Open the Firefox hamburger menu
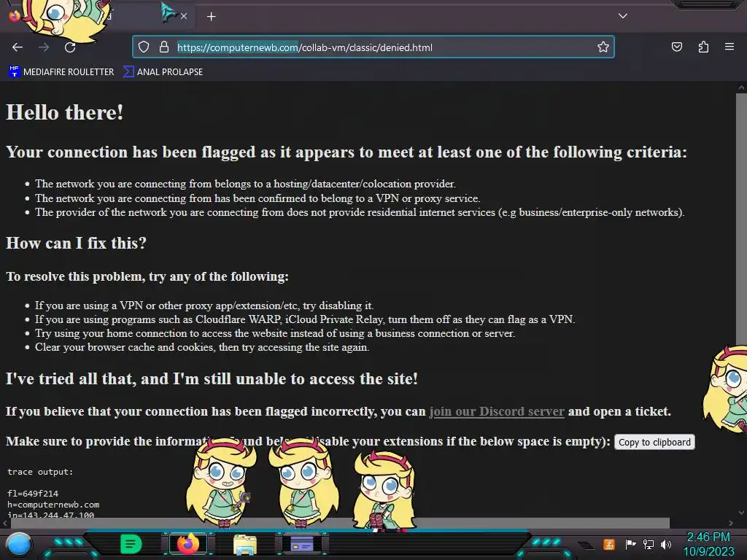747x560 pixels. pos(729,47)
